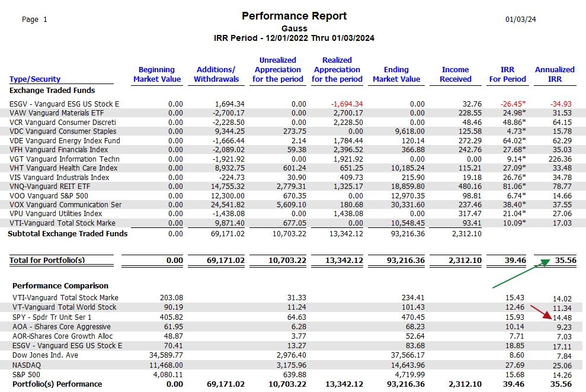The width and height of the screenshot is (586, 392).
Task: Click the 17.11 ESGV comparison annualized IRR
Action: tap(562, 346)
